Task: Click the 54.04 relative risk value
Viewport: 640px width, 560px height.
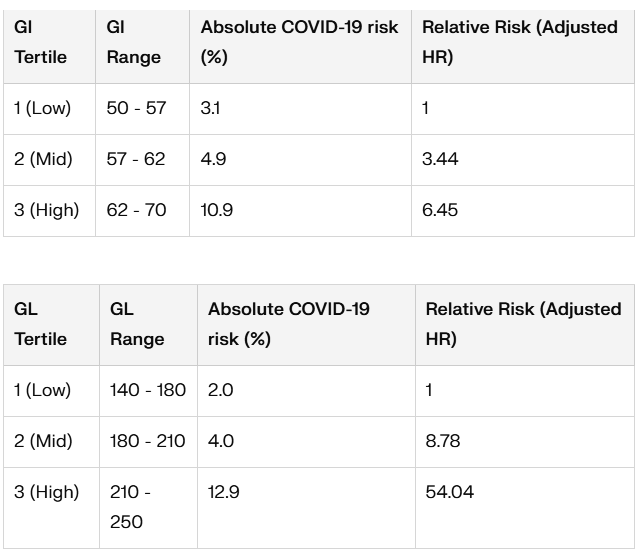Action: (x=449, y=492)
